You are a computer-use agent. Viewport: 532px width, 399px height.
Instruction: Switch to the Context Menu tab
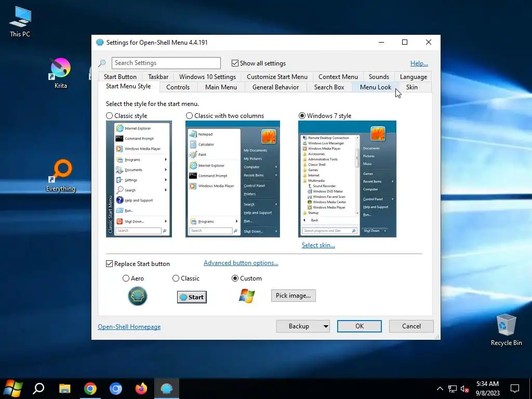(x=338, y=77)
